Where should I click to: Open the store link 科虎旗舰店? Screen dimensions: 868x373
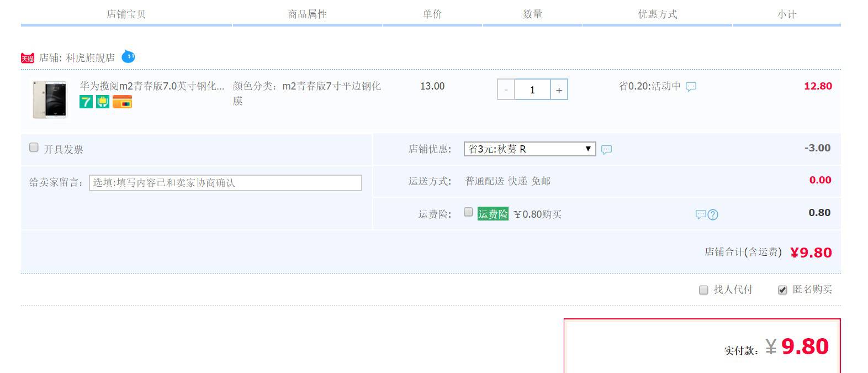tap(90, 57)
